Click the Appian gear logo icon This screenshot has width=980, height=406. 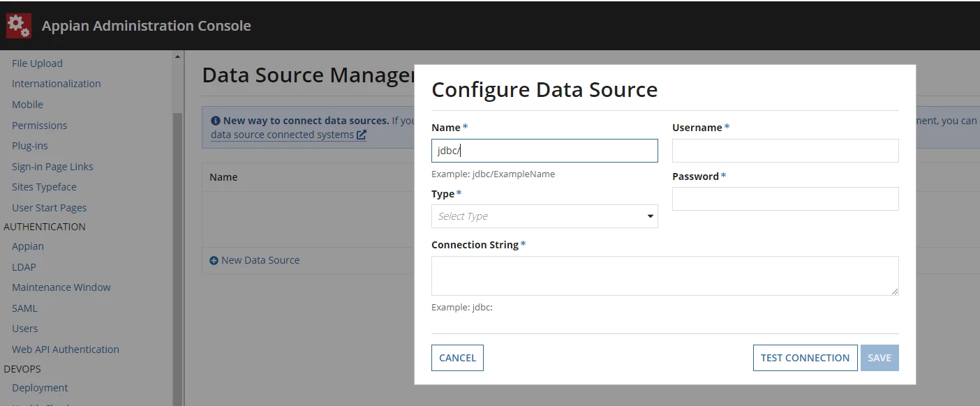(19, 26)
